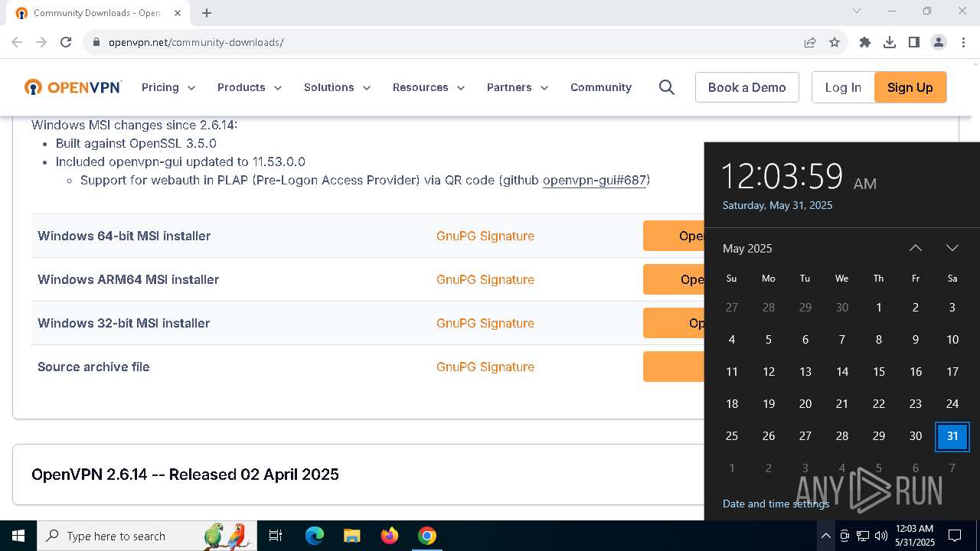Image resolution: width=980 pixels, height=551 pixels.
Task: Select May 15 in the calendar
Action: (x=879, y=372)
